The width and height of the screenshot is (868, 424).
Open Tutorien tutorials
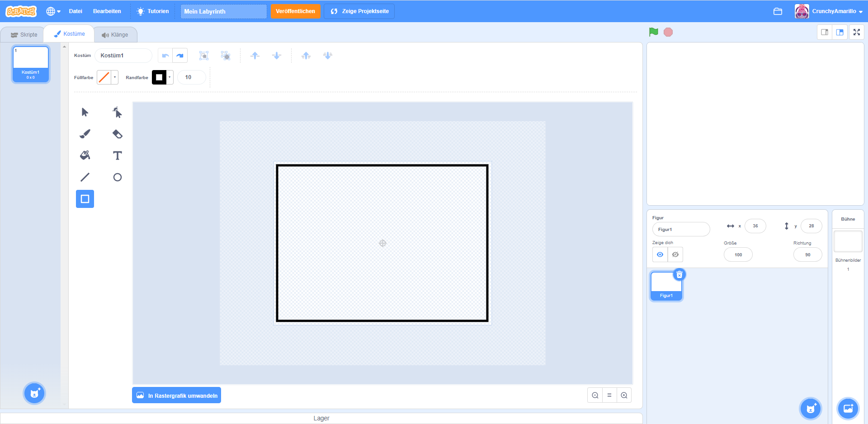[153, 11]
